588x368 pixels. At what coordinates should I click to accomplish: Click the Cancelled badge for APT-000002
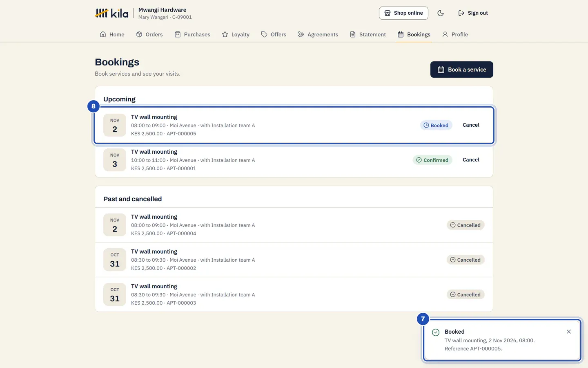(x=465, y=260)
